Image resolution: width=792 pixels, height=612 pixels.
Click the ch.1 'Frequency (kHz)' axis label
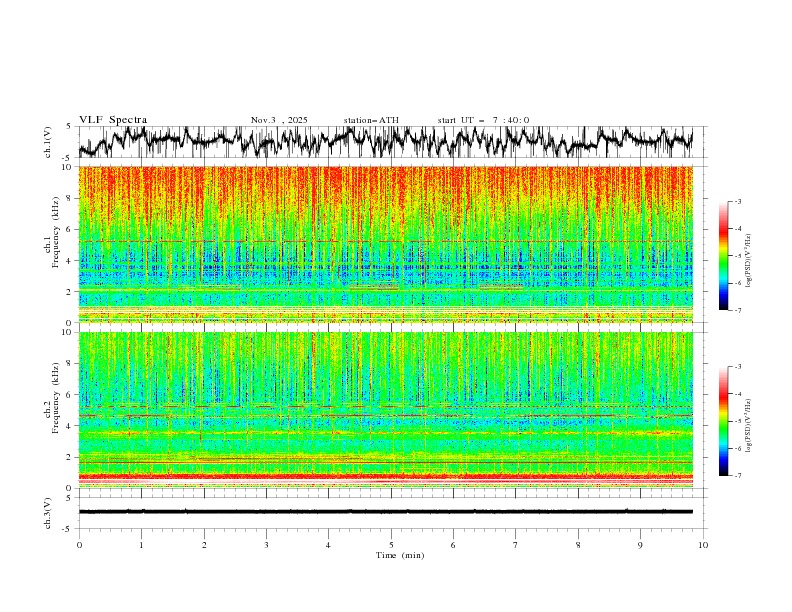(x=56, y=233)
